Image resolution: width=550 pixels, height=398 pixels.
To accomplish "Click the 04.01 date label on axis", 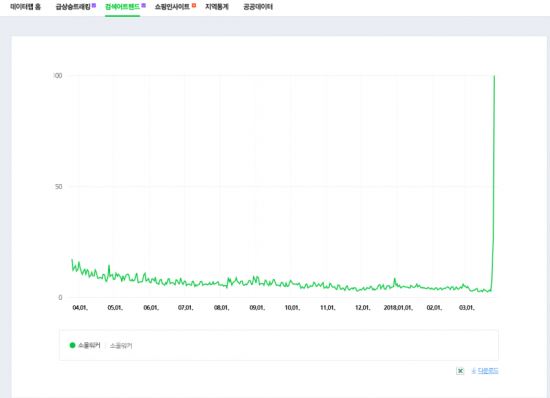I will (80, 308).
